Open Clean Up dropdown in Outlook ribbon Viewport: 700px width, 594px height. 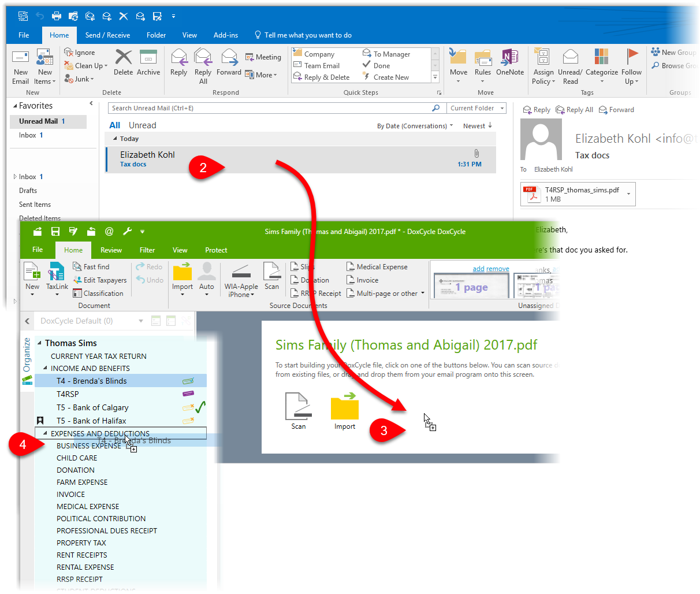coord(87,66)
